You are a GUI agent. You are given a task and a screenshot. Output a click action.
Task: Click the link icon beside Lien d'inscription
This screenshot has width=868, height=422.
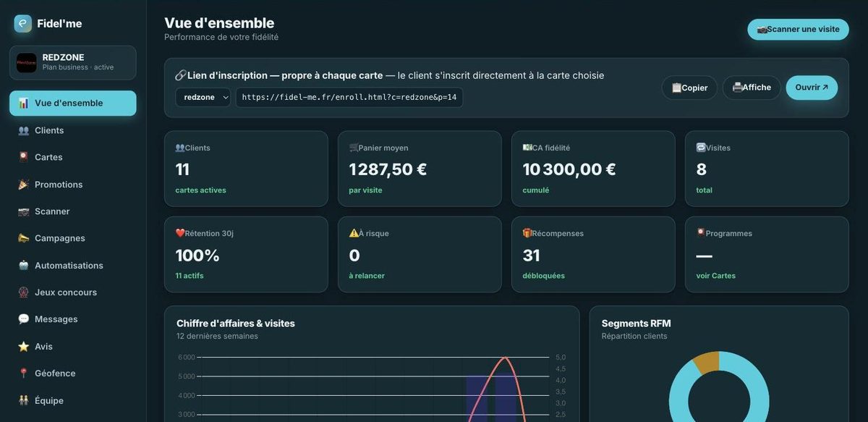pyautogui.click(x=181, y=75)
